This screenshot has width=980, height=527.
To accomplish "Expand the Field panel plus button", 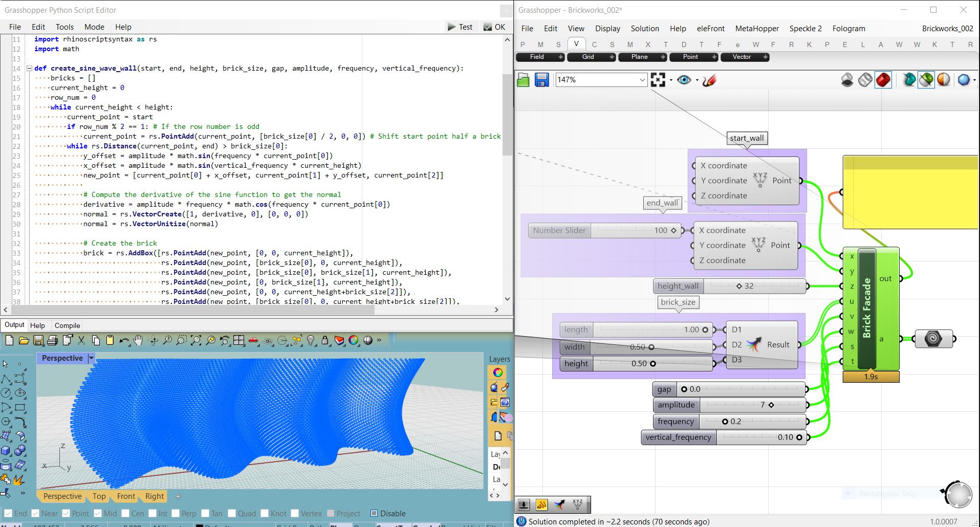I will (x=561, y=57).
